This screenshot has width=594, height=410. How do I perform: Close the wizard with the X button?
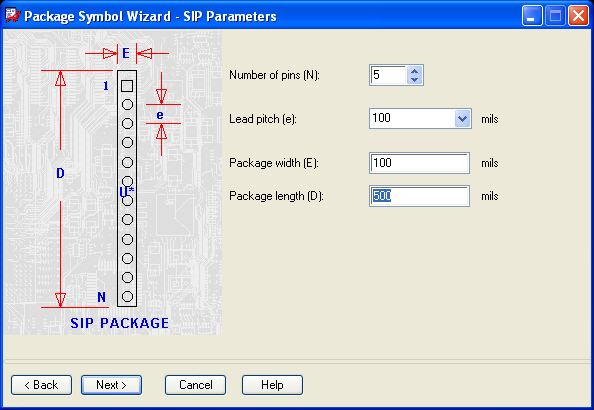578,16
